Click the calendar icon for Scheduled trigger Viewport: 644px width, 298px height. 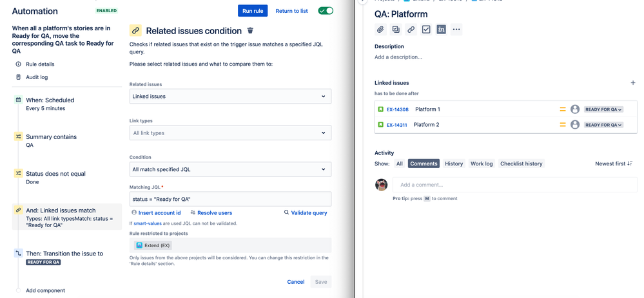tap(18, 100)
